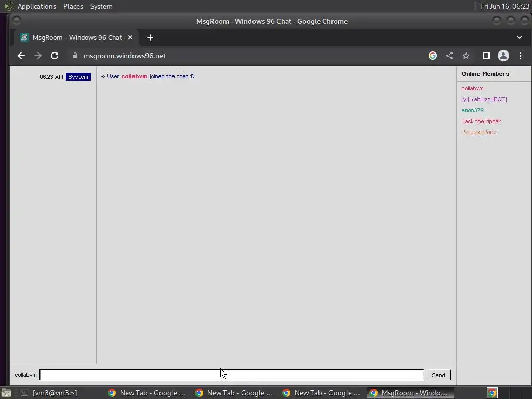
Task: Click the chat message input box
Action: click(x=232, y=375)
